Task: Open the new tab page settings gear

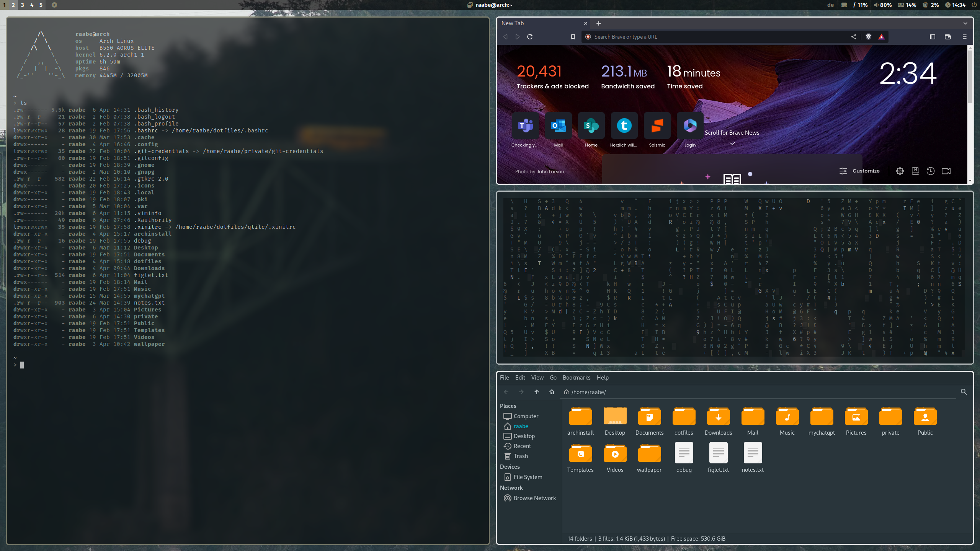Action: click(x=900, y=171)
